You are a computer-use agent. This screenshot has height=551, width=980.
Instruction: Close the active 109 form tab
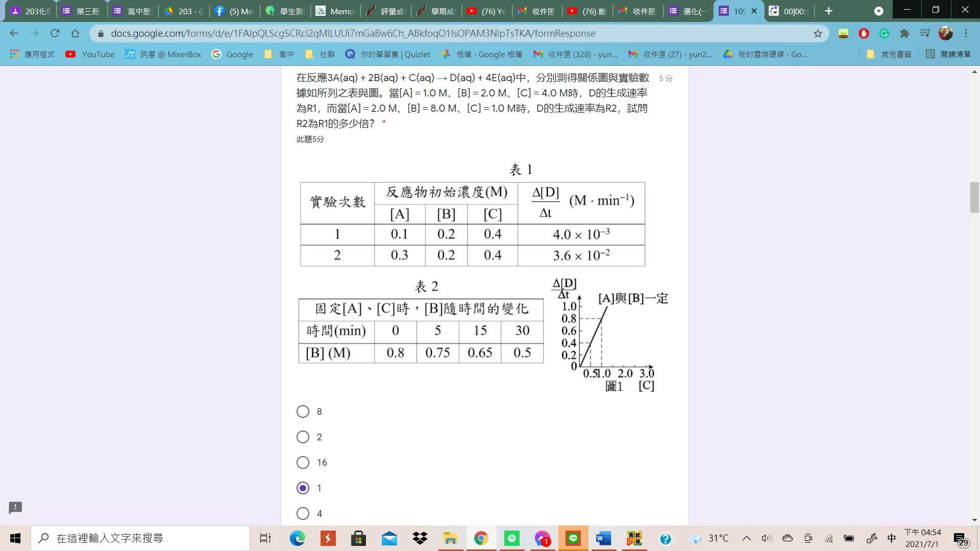coord(754,11)
